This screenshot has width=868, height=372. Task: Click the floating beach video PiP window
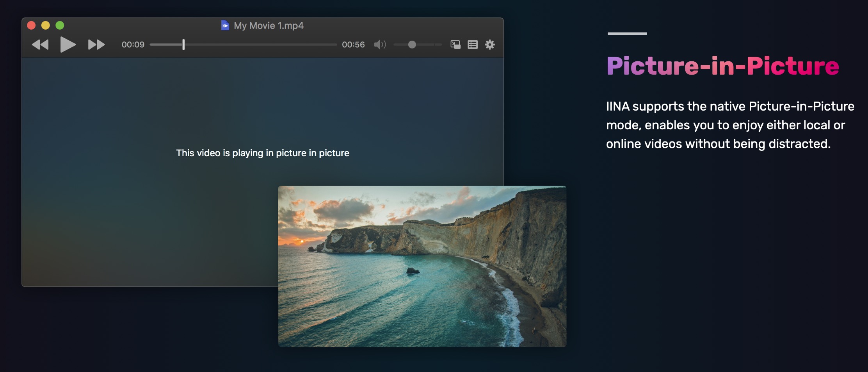click(422, 266)
